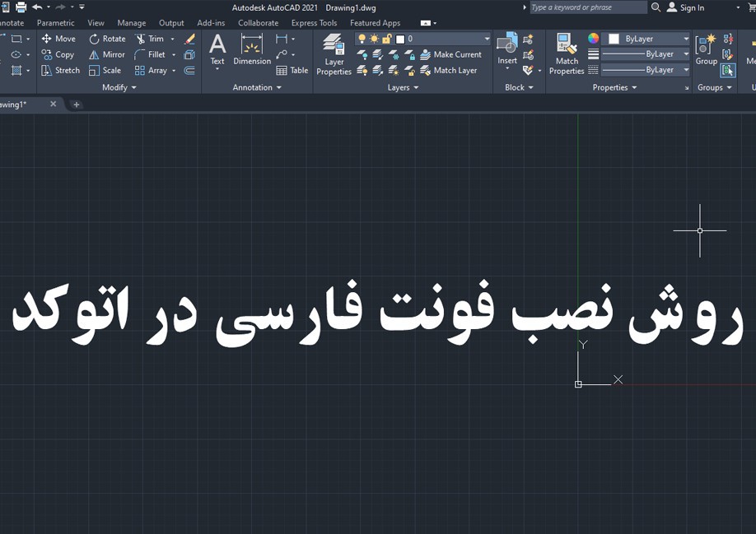Click the search magnifier icon
This screenshot has width=756, height=534.
point(656,7)
